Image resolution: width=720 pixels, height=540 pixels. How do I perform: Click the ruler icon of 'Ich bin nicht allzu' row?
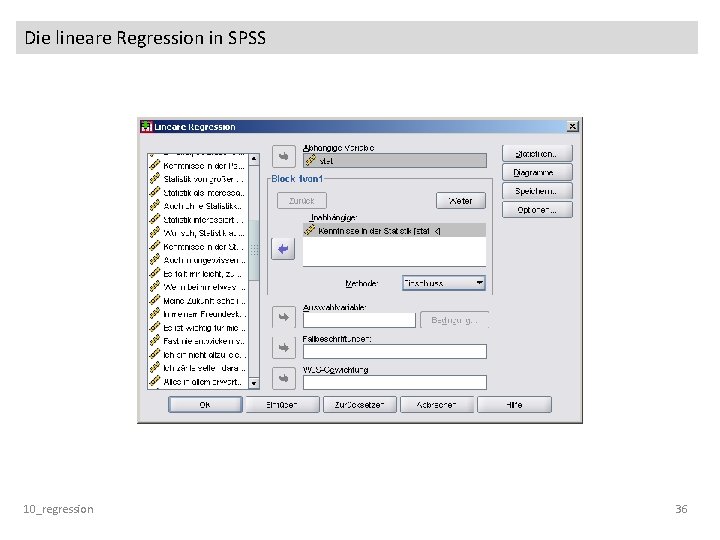(x=155, y=354)
